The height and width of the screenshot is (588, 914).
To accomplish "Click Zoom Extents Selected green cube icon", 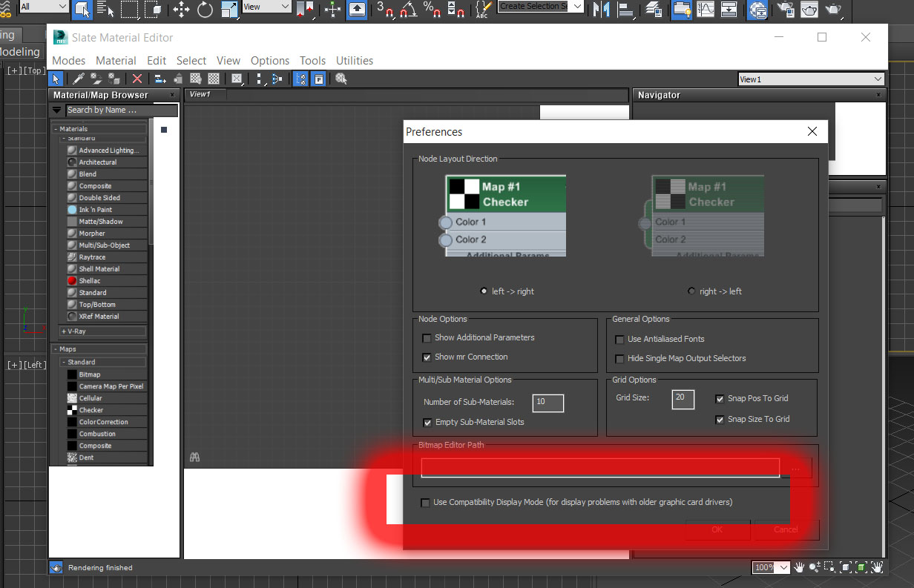I will pyautogui.click(x=861, y=567).
